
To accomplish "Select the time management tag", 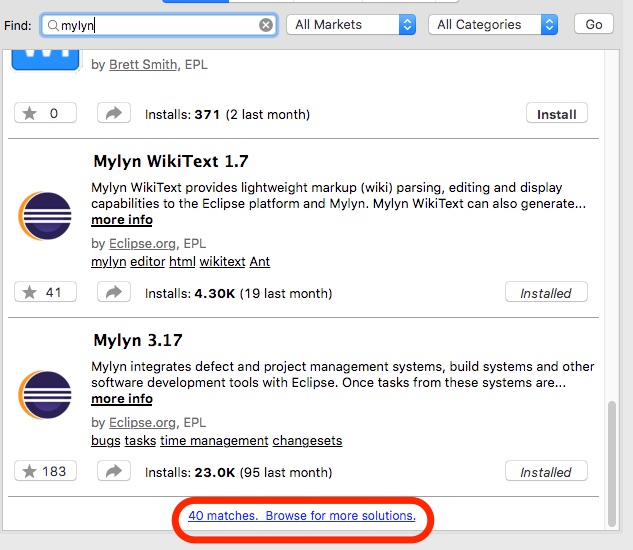I will [x=214, y=441].
